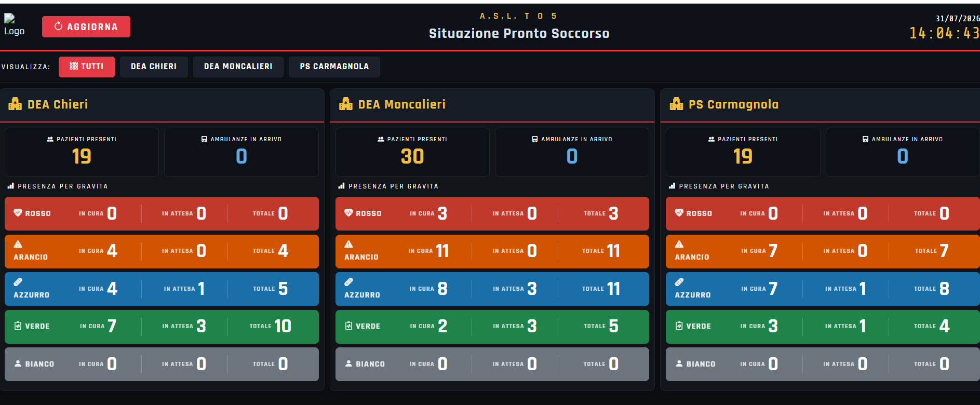The image size is (980, 405).
Task: Switch to DEA CHIERI view
Action: point(154,66)
